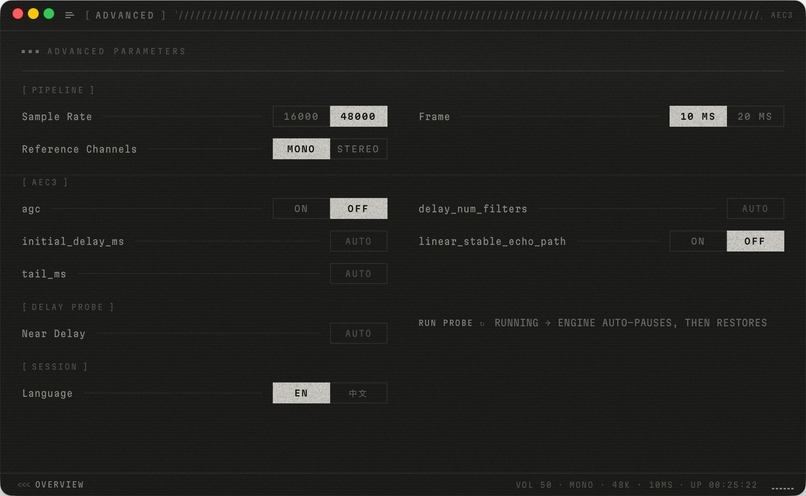Click the tail_ms label
Viewport: 806px width, 496px height.
pyautogui.click(x=44, y=274)
